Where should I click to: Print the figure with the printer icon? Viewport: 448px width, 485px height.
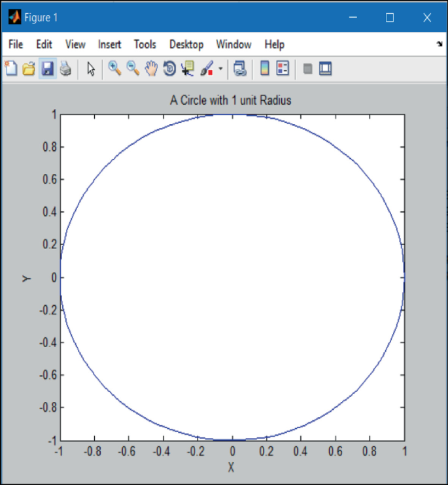65,69
